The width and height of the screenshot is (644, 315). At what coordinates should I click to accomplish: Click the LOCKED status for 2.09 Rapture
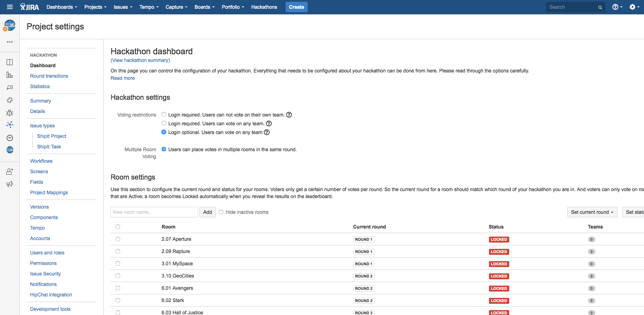click(499, 252)
